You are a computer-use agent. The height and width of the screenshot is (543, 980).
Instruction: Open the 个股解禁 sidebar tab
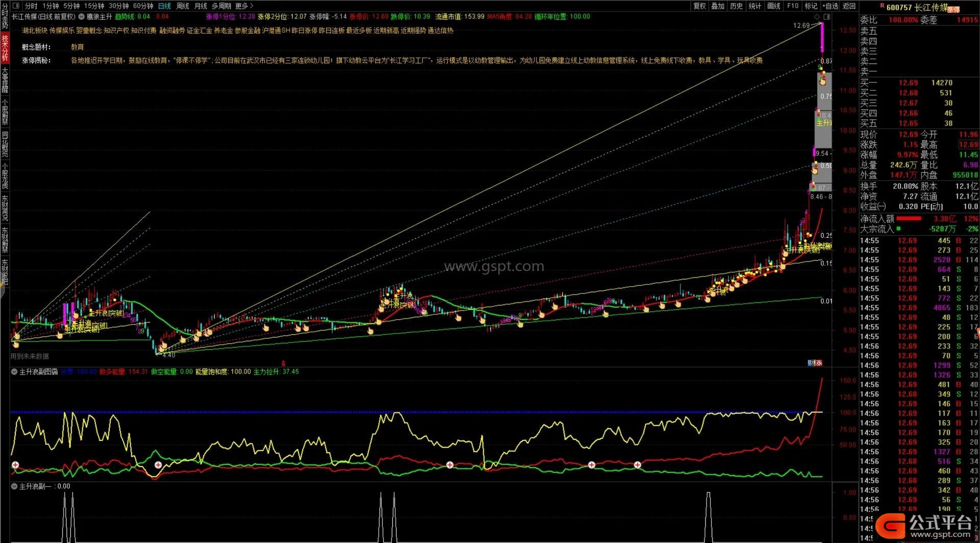pos(5,112)
